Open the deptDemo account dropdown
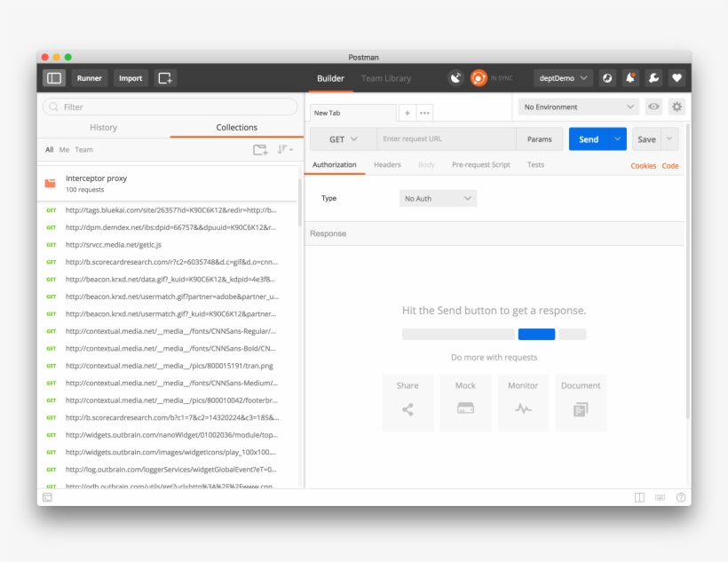728x562 pixels. (563, 78)
